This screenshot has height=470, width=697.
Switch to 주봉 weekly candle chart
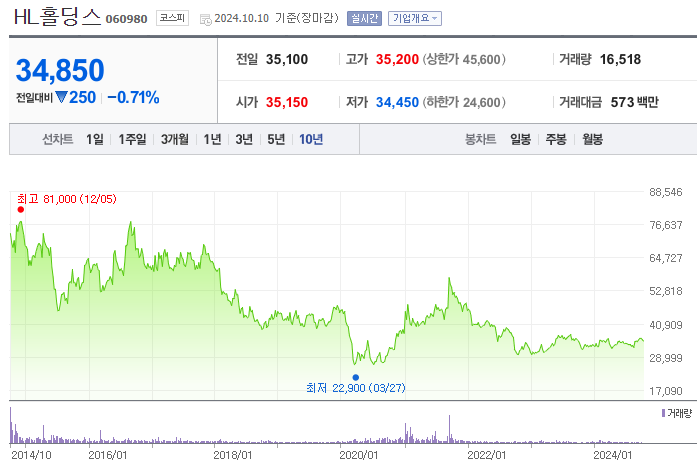(x=556, y=140)
